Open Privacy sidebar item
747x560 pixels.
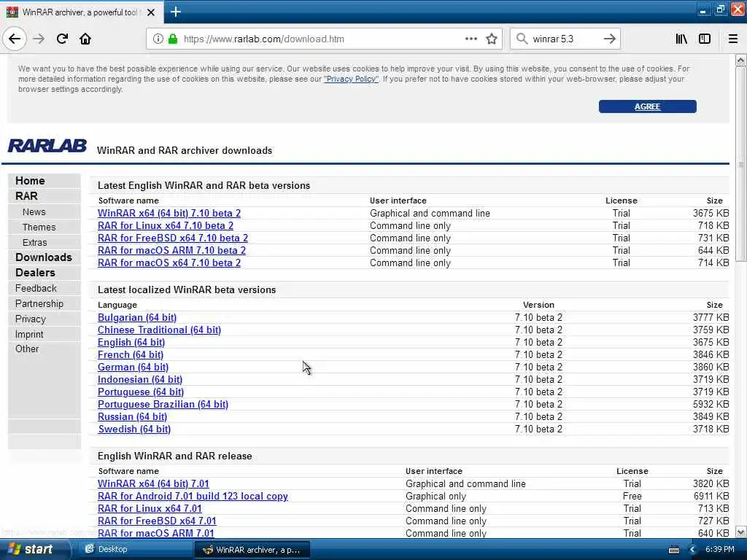pyautogui.click(x=31, y=319)
